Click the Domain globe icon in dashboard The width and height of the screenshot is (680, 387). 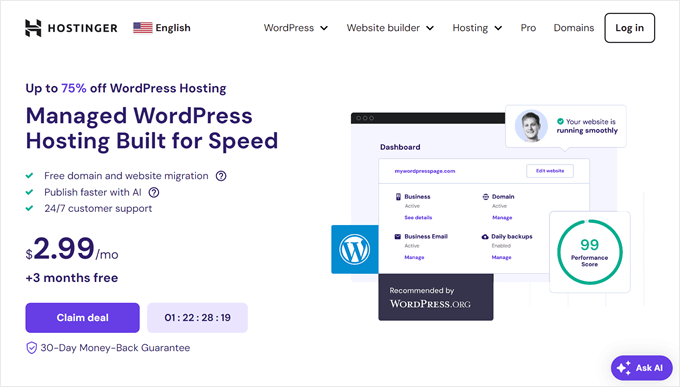point(486,197)
